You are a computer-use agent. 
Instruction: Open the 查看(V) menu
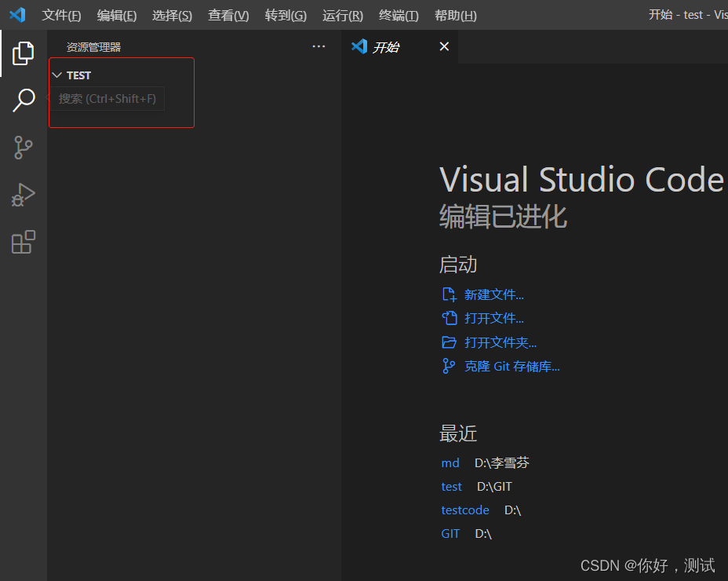pyautogui.click(x=228, y=16)
